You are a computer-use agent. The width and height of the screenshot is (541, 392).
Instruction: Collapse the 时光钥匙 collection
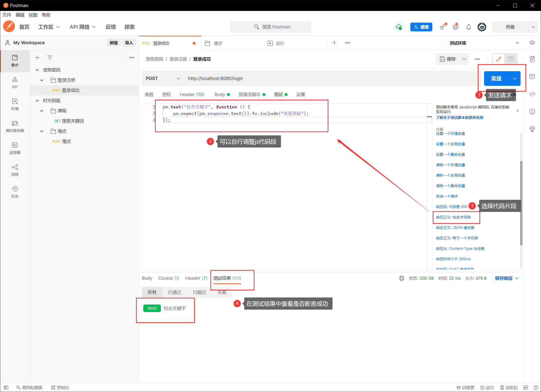pos(37,101)
